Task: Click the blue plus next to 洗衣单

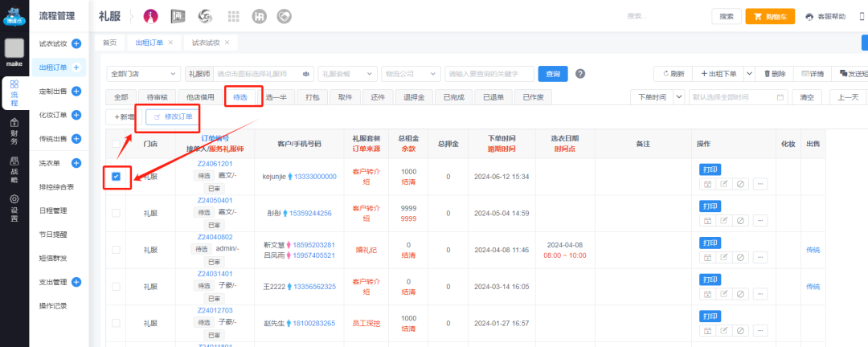Action: click(x=77, y=163)
